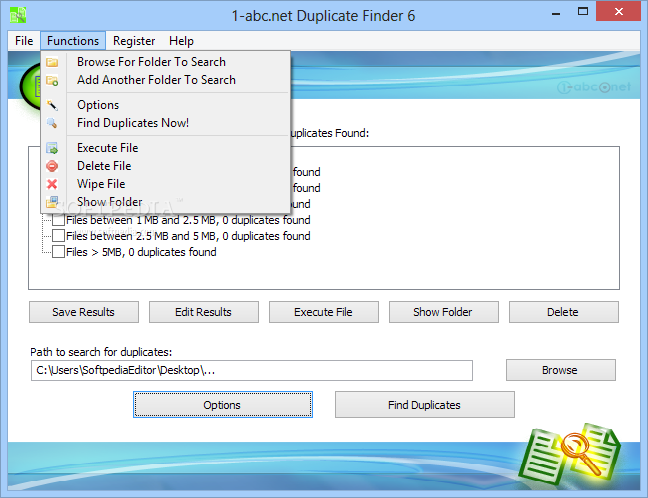This screenshot has width=648, height=498.
Task: Click the app icon in title bar
Action: [18, 15]
